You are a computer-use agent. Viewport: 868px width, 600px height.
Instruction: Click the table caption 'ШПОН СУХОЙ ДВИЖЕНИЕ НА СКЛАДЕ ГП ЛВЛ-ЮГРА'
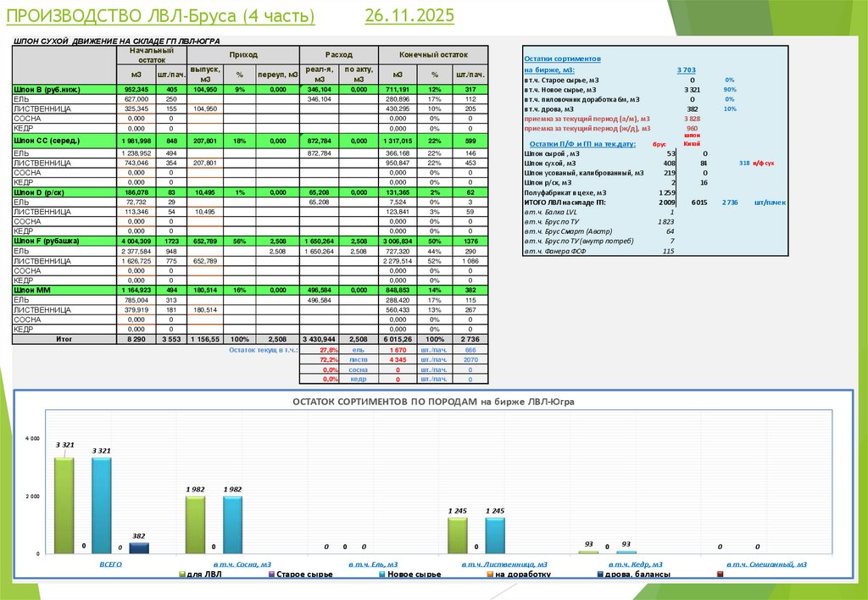[x=117, y=41]
